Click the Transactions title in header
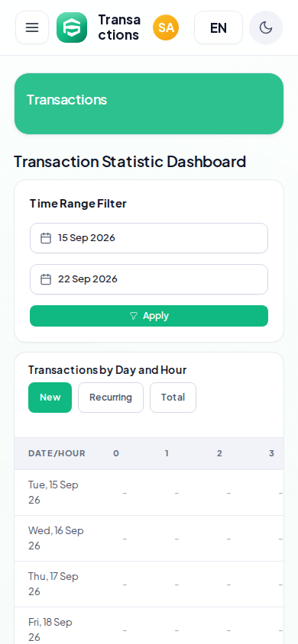Image resolution: width=298 pixels, height=644 pixels. [119, 27]
